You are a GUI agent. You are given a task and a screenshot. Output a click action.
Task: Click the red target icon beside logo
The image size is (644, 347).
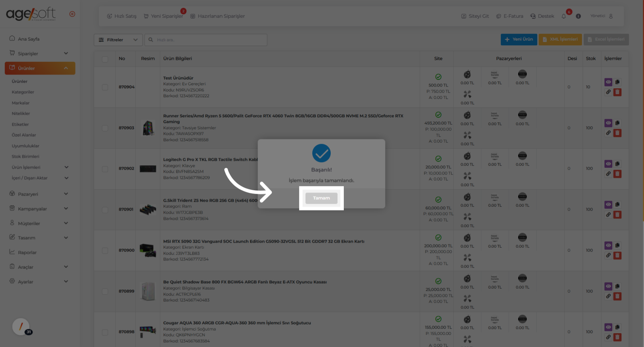(x=72, y=14)
